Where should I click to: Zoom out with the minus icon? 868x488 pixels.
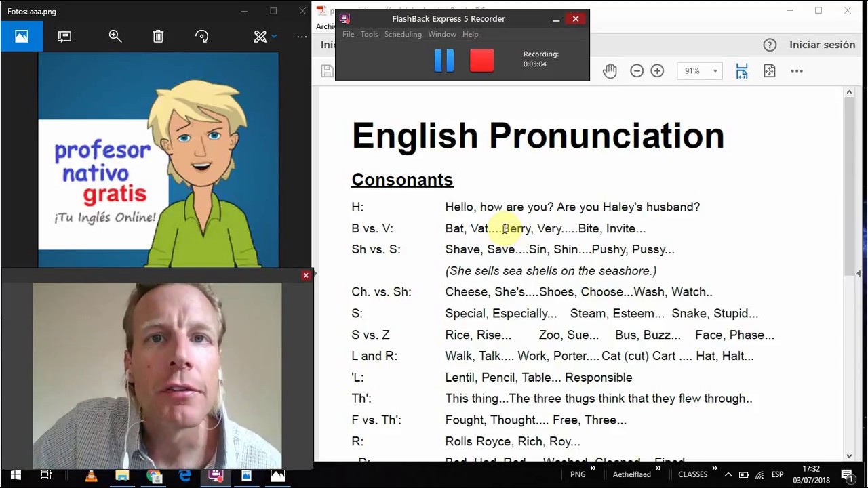point(636,70)
